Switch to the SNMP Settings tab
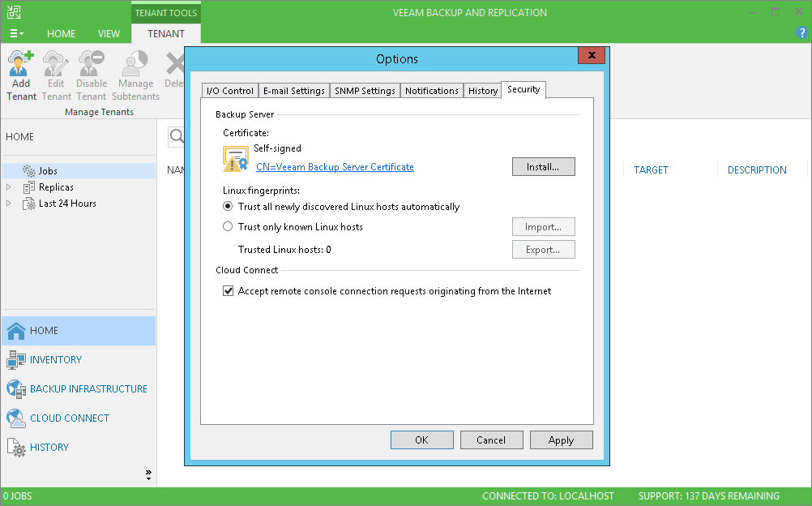The height and width of the screenshot is (506, 812). [x=365, y=91]
